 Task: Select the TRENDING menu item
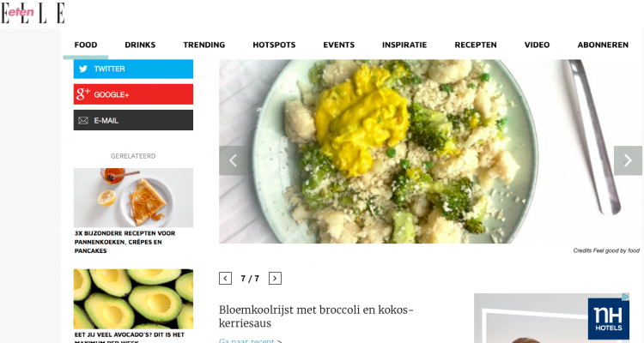204,45
